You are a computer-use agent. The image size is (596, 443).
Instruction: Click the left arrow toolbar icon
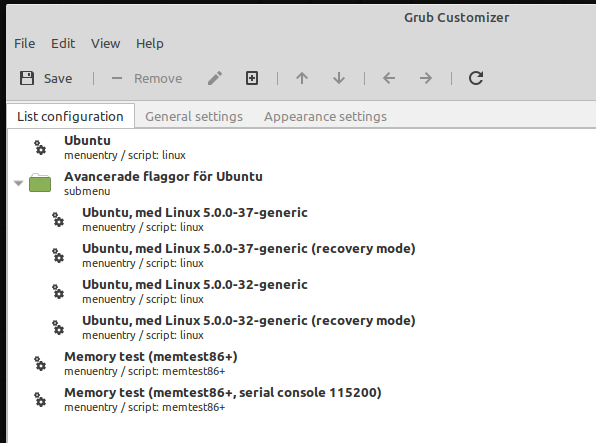pyautogui.click(x=389, y=78)
